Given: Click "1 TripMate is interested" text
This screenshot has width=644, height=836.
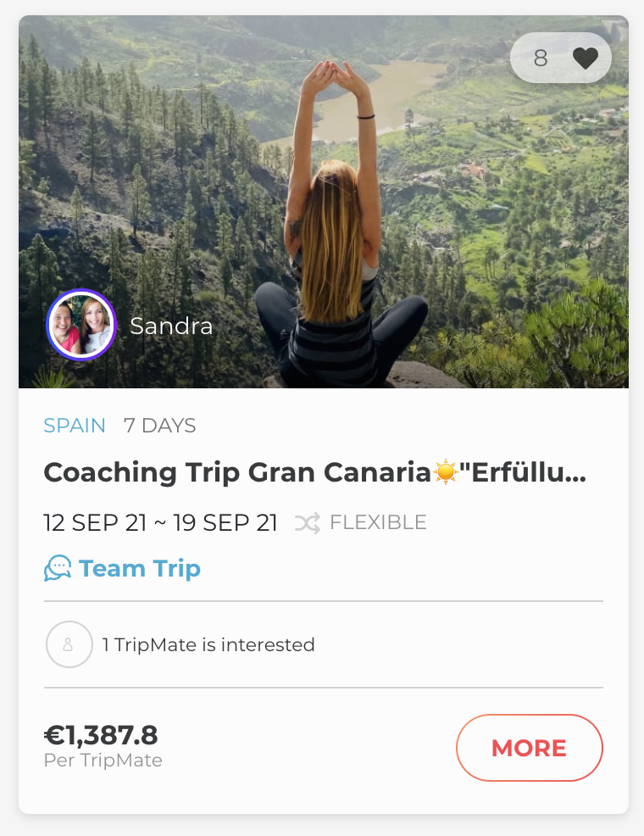Looking at the screenshot, I should click(208, 644).
